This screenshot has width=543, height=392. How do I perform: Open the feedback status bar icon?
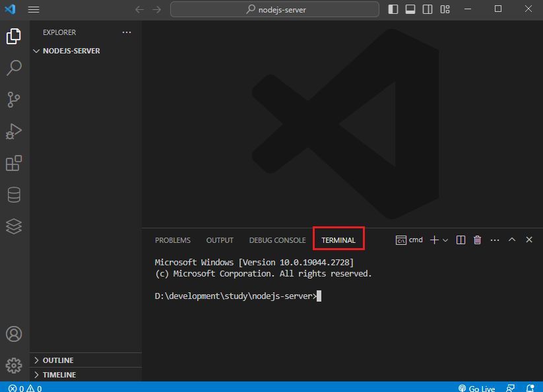point(511,389)
